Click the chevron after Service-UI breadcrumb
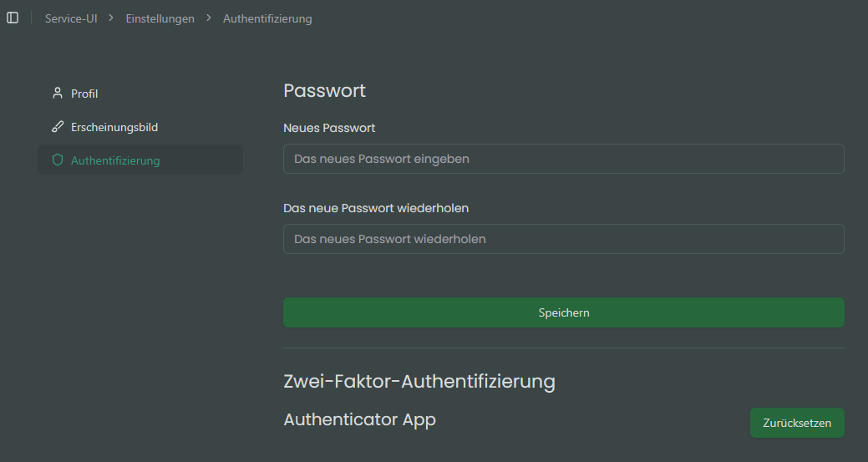The image size is (868, 462). point(111,18)
